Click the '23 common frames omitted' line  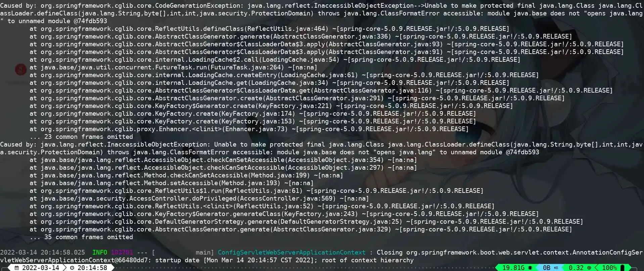pos(81,137)
